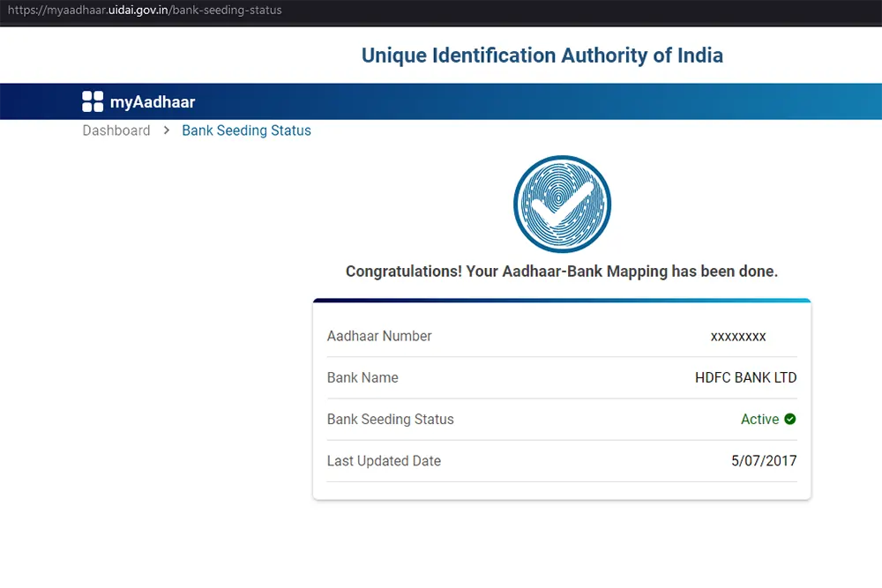Click the green Active status check icon
This screenshot has height=588, width=882.
coord(789,419)
